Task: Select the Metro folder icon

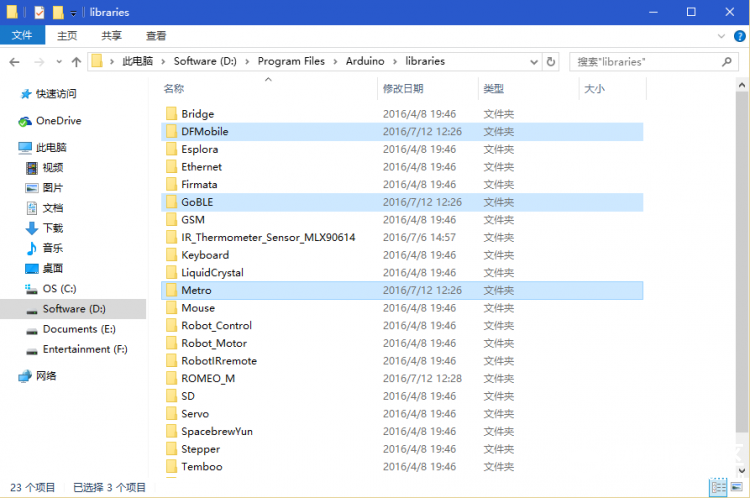Action: click(x=171, y=290)
